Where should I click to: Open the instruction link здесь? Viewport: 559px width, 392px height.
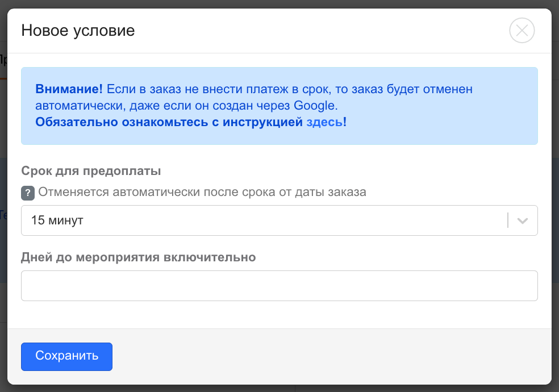point(324,122)
